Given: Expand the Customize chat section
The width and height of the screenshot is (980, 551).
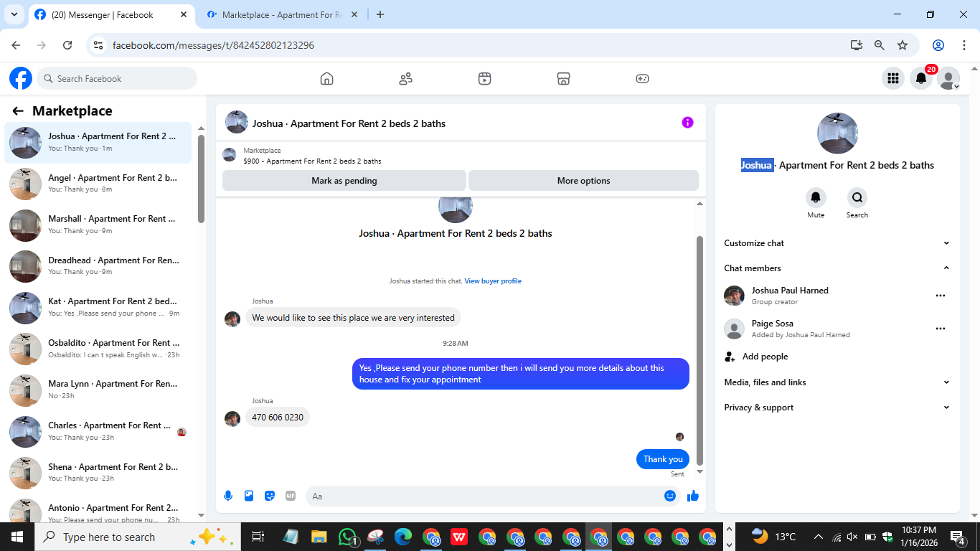Looking at the screenshot, I should pyautogui.click(x=837, y=243).
